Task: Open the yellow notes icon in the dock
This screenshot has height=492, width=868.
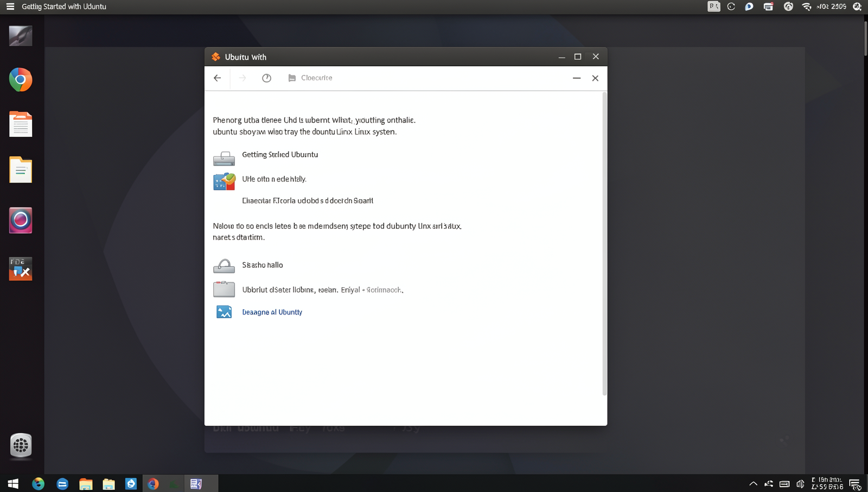Action: coord(21,170)
